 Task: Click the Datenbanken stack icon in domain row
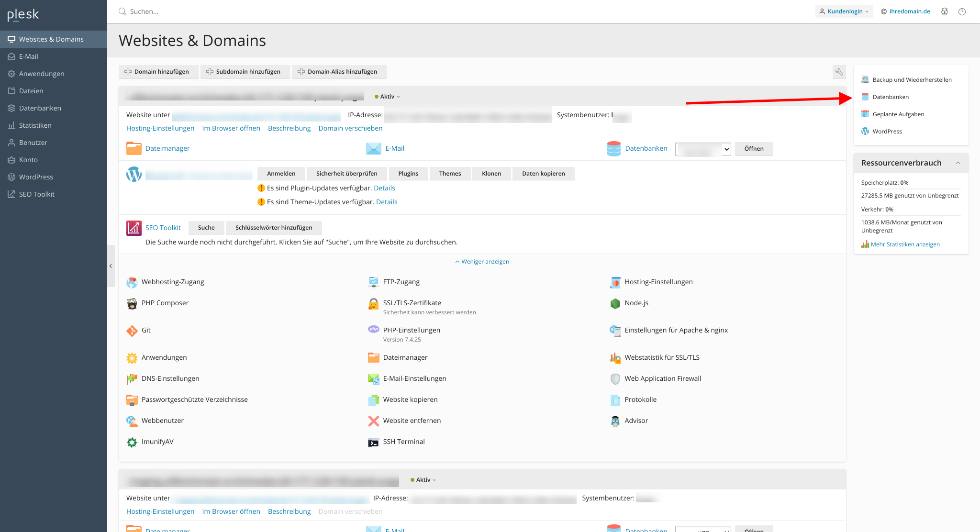[x=614, y=148]
